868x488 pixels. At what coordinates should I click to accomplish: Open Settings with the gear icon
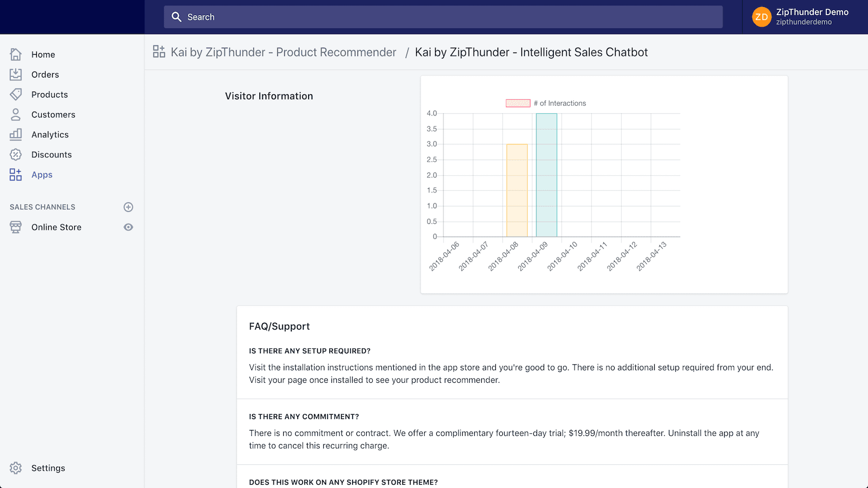(x=16, y=467)
